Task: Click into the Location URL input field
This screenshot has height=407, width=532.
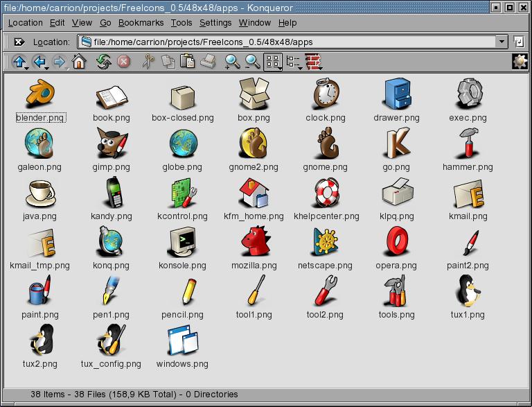Action: coord(287,42)
